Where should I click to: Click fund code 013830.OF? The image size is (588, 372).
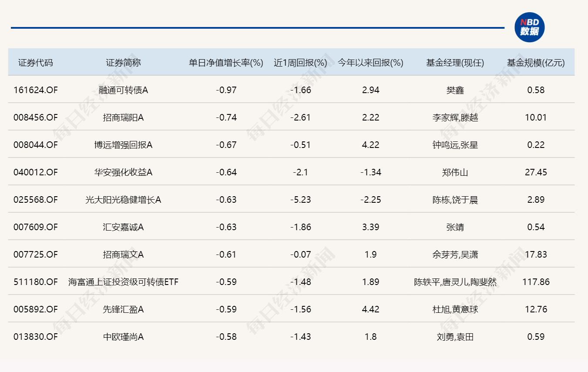tap(36, 337)
